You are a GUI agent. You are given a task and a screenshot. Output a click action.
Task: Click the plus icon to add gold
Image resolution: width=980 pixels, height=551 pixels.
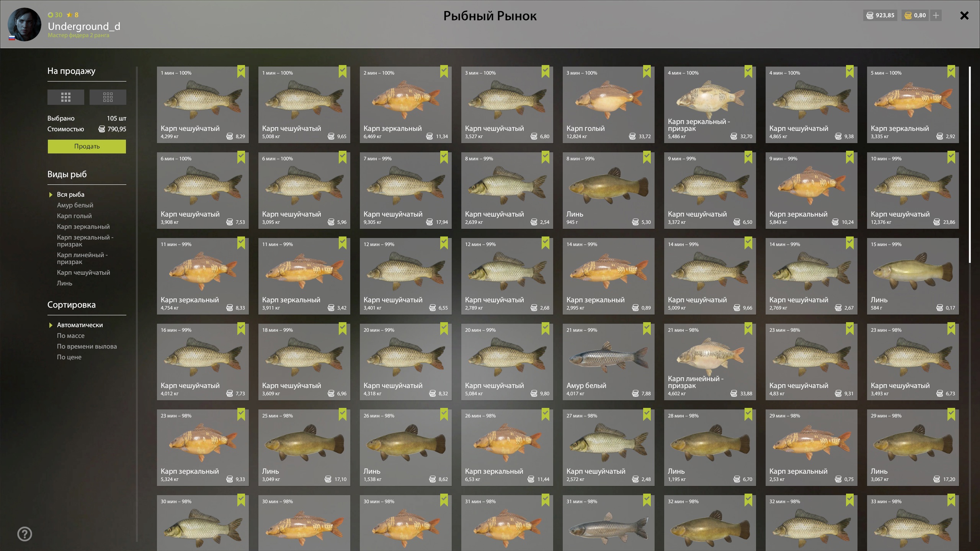(x=936, y=15)
